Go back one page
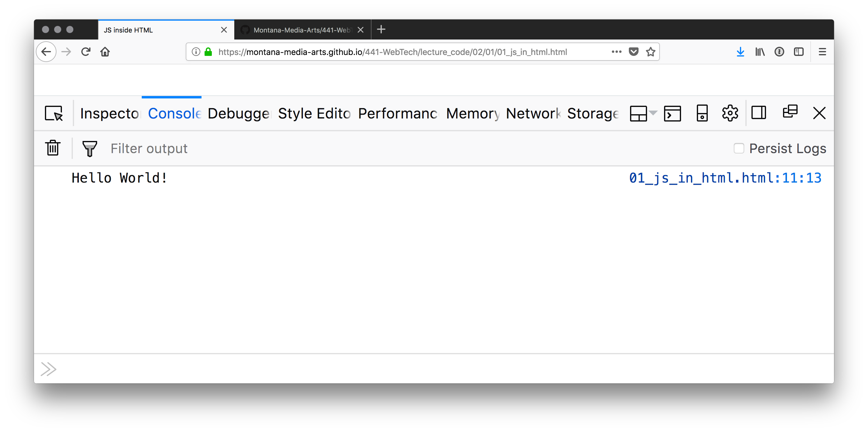This screenshot has height=432, width=868. (46, 52)
